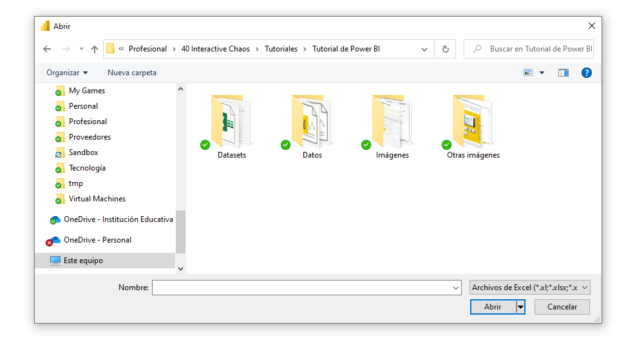Select Este equipo in navigation pane
The height and width of the screenshot is (350, 644).
[83, 261]
